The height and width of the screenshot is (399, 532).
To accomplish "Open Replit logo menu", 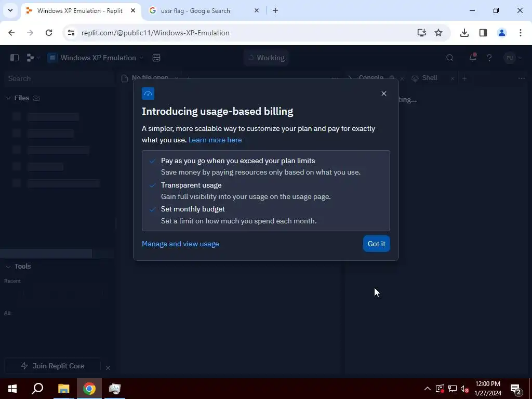I will [x=33, y=58].
